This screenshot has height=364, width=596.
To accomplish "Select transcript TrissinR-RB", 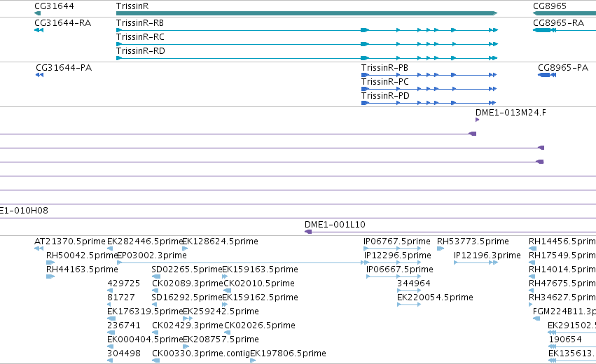I will tap(140, 23).
